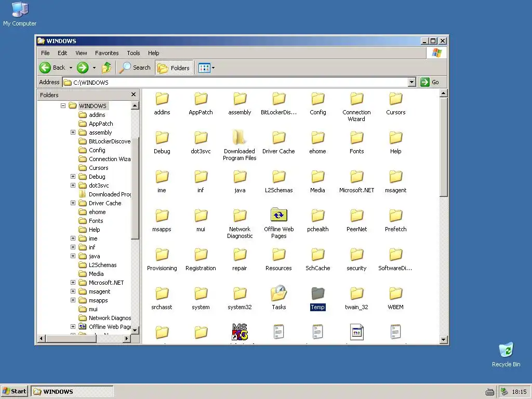This screenshot has height=399, width=532.
Task: Expand the assembly tree node
Action: click(x=73, y=132)
